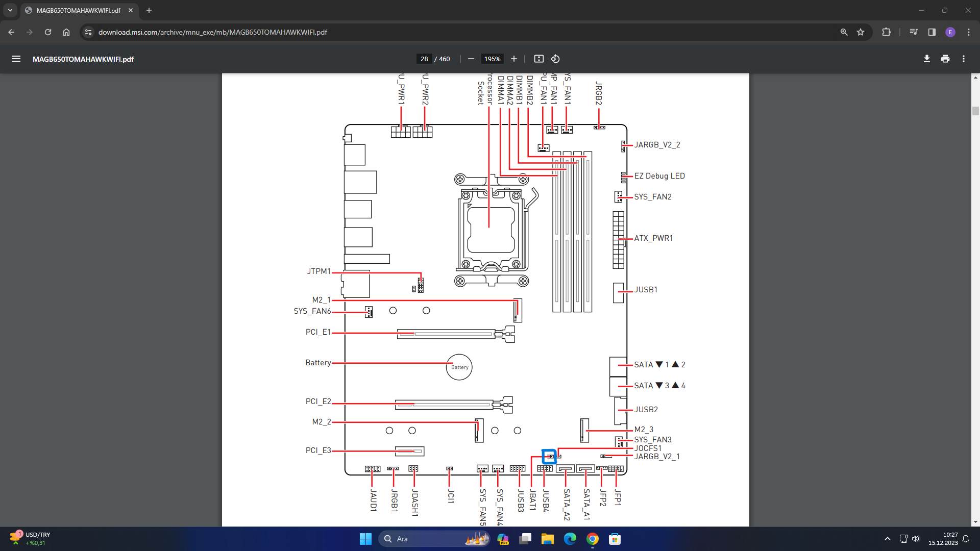Viewport: 980px width, 551px height.
Task: Bookmark this page with star icon
Action: 861,32
